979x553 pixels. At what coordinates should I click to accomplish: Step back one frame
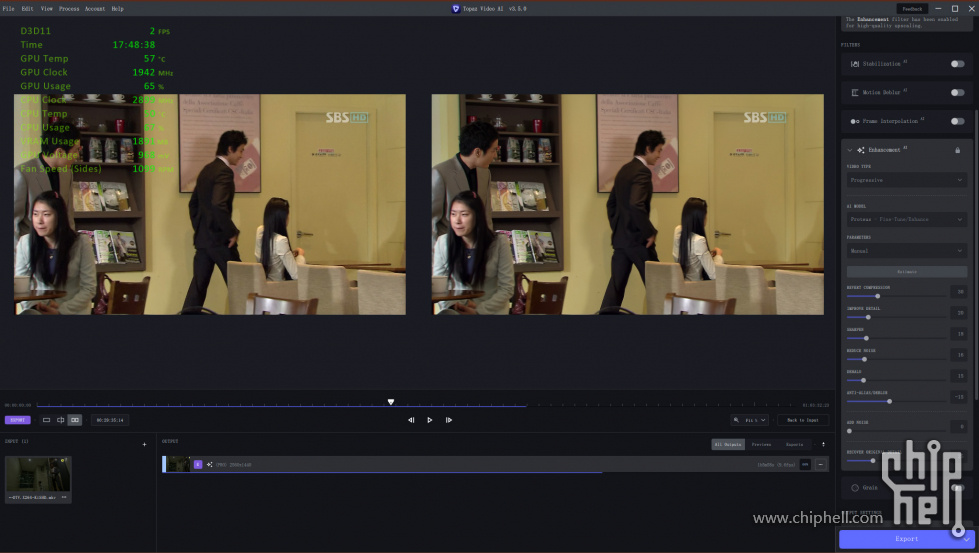[x=411, y=420]
